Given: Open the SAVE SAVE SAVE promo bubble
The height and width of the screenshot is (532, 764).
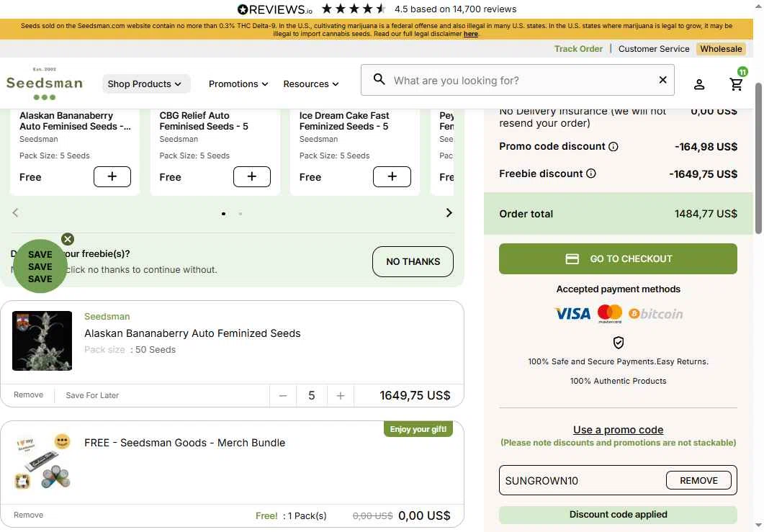Looking at the screenshot, I should click(x=40, y=266).
